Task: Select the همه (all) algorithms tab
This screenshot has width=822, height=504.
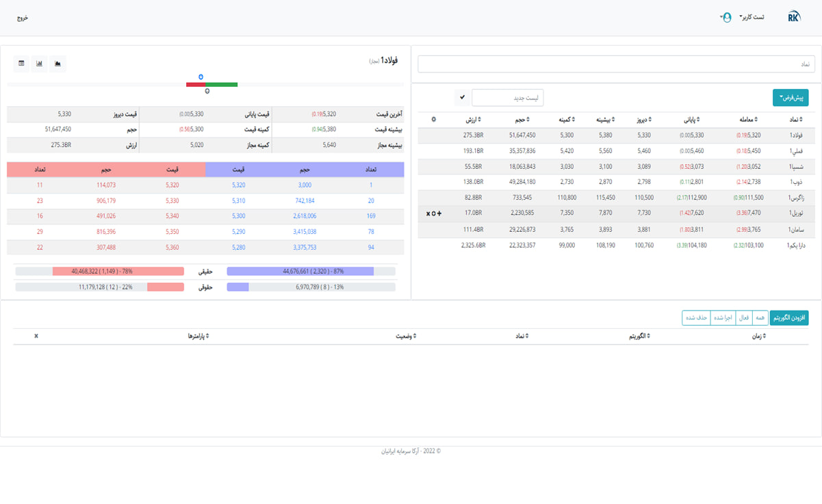Action: pos(760,318)
